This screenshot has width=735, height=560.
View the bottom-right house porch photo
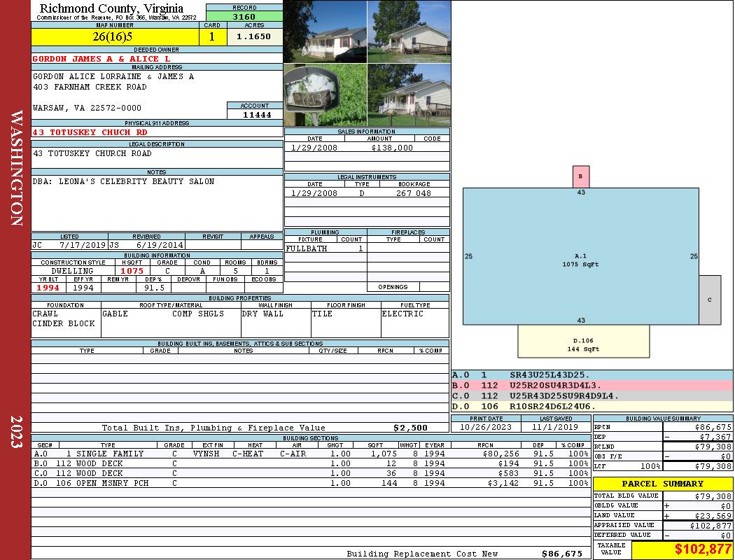pos(409,94)
